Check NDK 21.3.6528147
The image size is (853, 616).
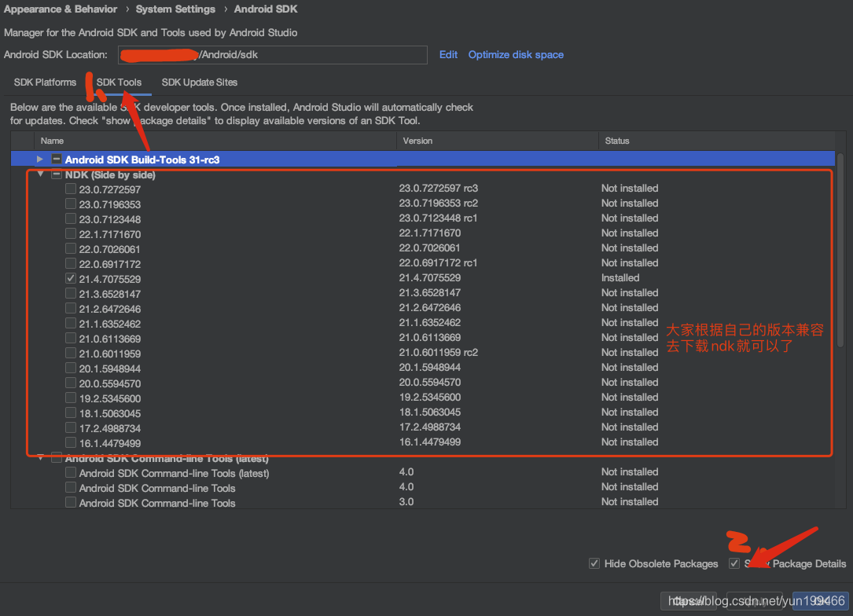pos(71,294)
